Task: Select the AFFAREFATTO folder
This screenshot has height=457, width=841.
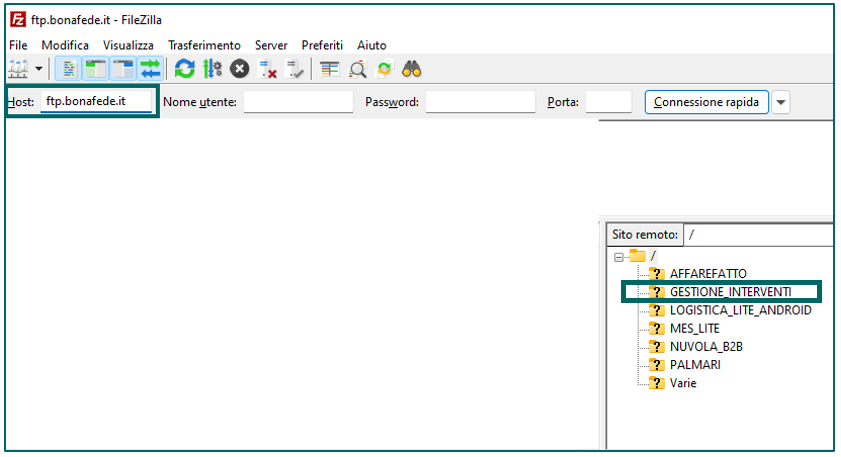Action: click(x=708, y=274)
